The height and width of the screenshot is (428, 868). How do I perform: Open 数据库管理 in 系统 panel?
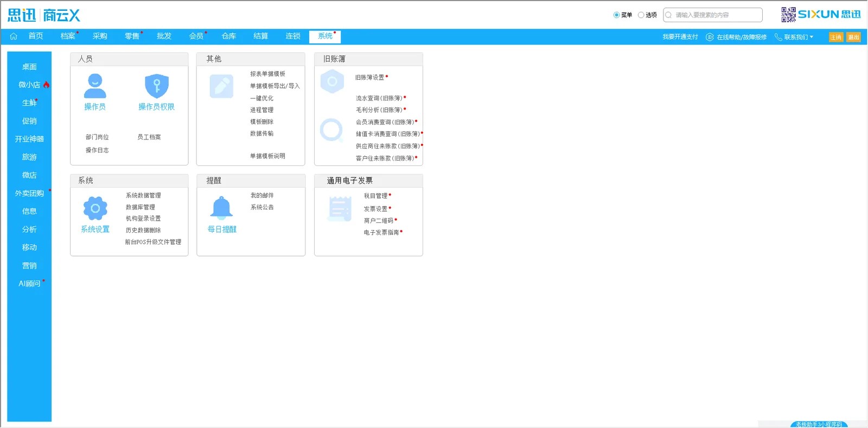141,207
